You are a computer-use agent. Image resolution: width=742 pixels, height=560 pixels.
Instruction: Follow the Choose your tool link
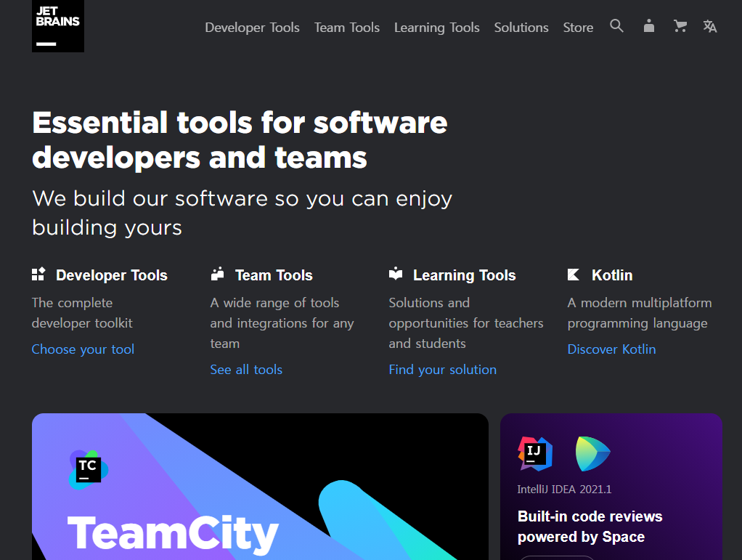[83, 349]
